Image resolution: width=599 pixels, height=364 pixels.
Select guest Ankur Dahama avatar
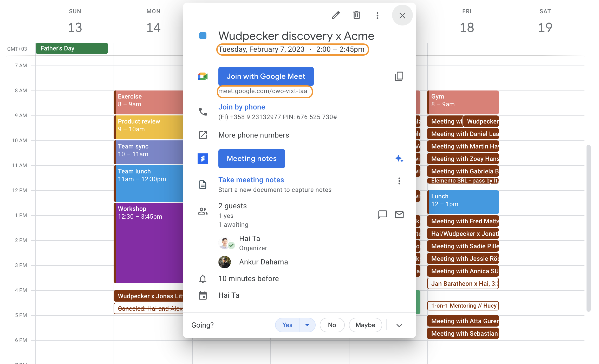225,262
